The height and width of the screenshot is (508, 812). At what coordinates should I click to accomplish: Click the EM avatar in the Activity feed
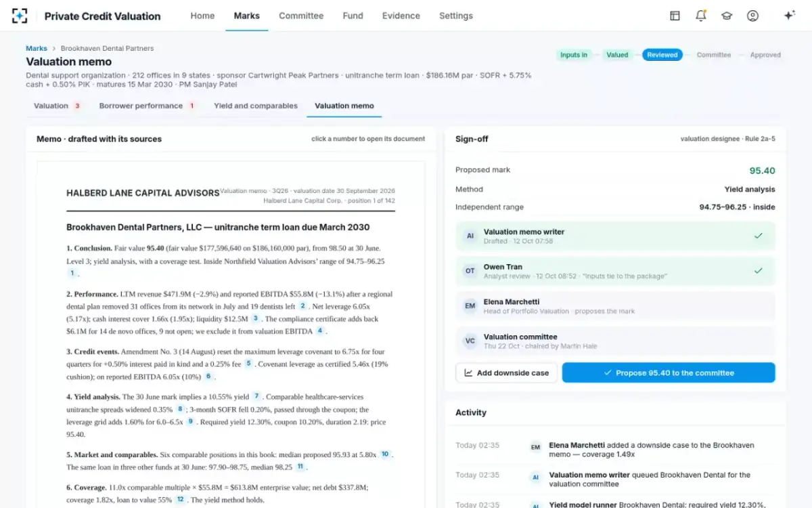click(x=535, y=447)
